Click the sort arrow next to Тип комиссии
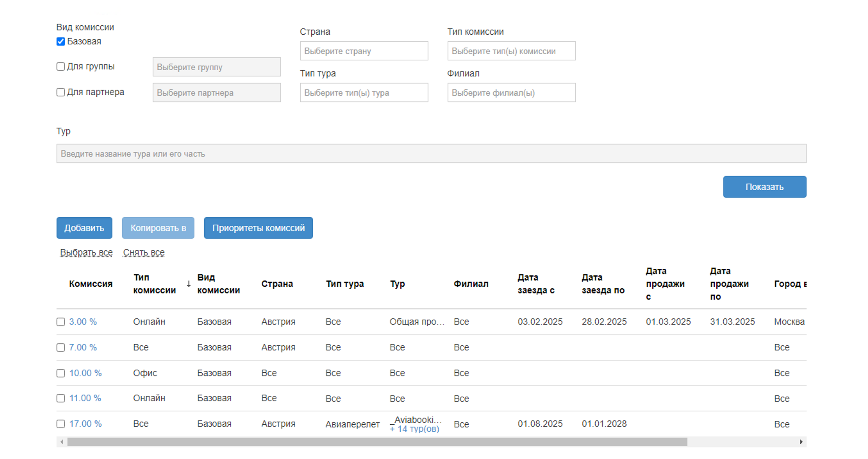 (x=189, y=284)
